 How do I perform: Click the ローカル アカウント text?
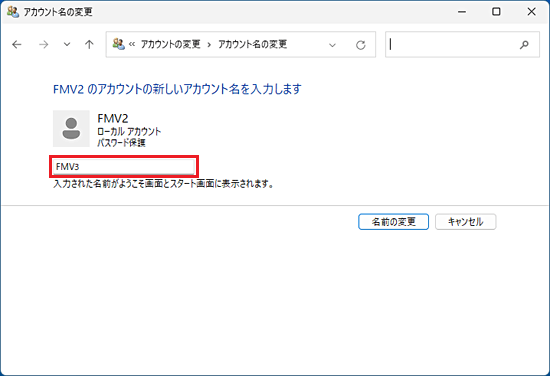coord(129,132)
